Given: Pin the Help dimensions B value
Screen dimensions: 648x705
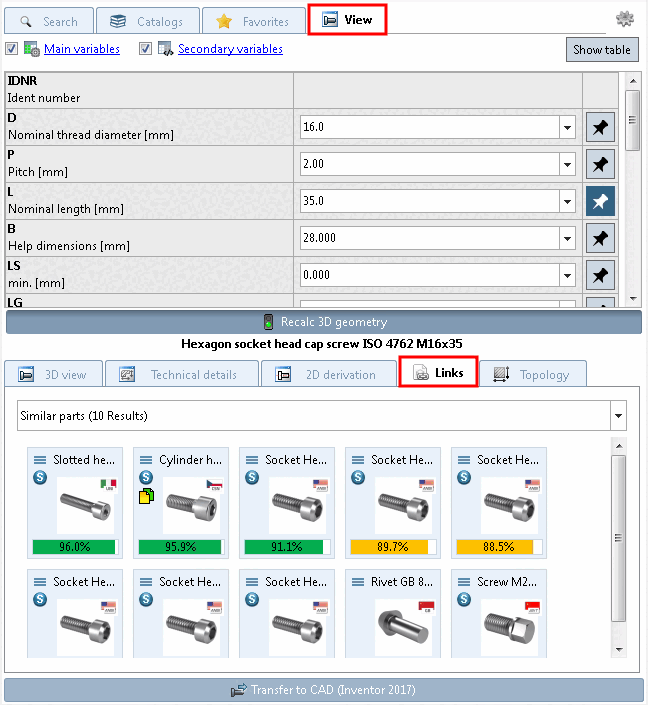Looking at the screenshot, I should [x=600, y=238].
